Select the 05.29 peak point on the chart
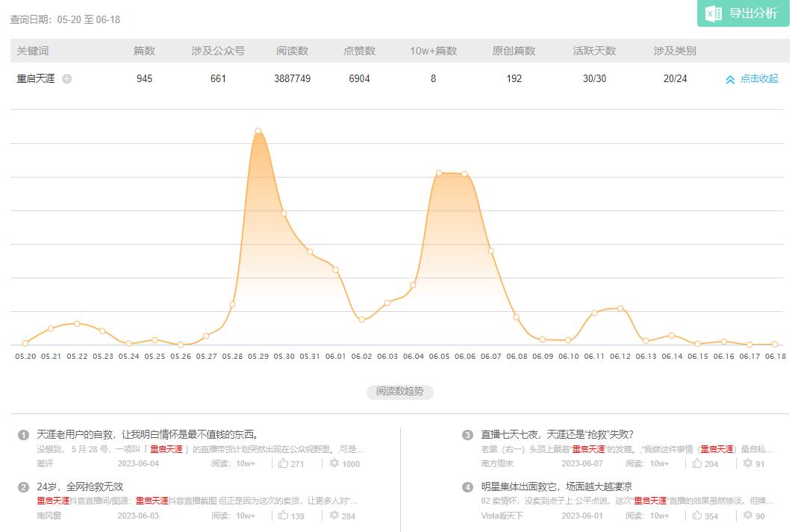 258,131
